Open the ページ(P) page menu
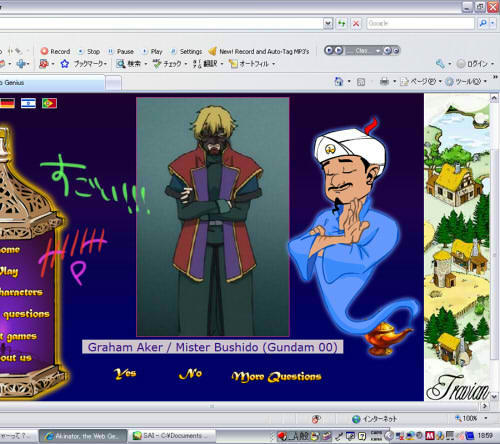The width and height of the screenshot is (500, 444). point(421,81)
